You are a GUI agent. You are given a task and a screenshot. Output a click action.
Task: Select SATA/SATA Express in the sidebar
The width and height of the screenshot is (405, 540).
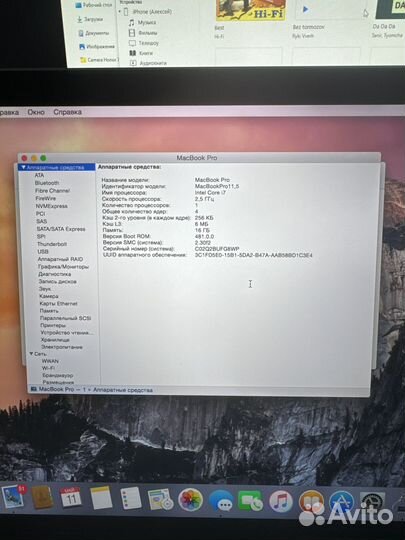pos(61,229)
